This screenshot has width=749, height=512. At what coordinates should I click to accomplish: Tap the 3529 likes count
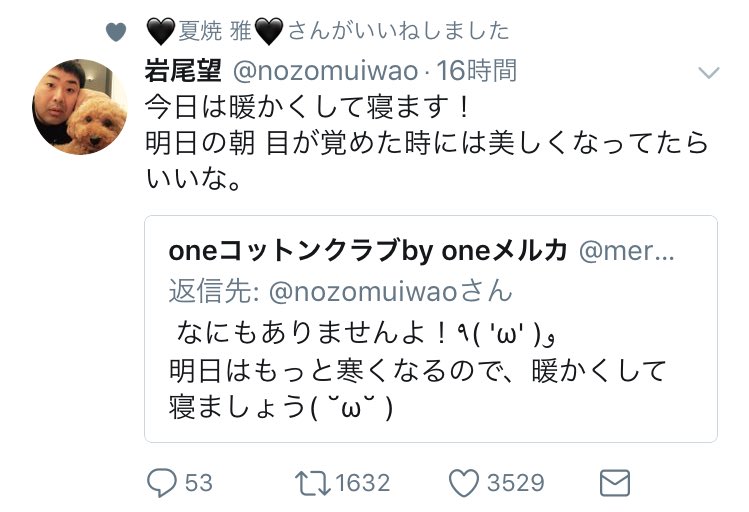515,483
